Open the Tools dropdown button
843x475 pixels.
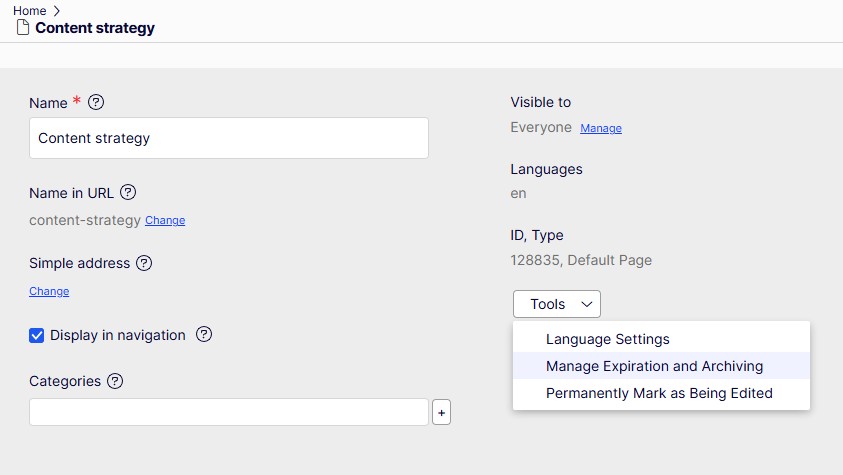pyautogui.click(x=556, y=304)
